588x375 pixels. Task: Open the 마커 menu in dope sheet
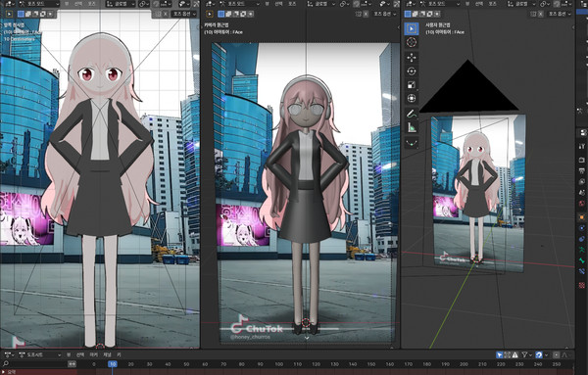[x=94, y=354]
